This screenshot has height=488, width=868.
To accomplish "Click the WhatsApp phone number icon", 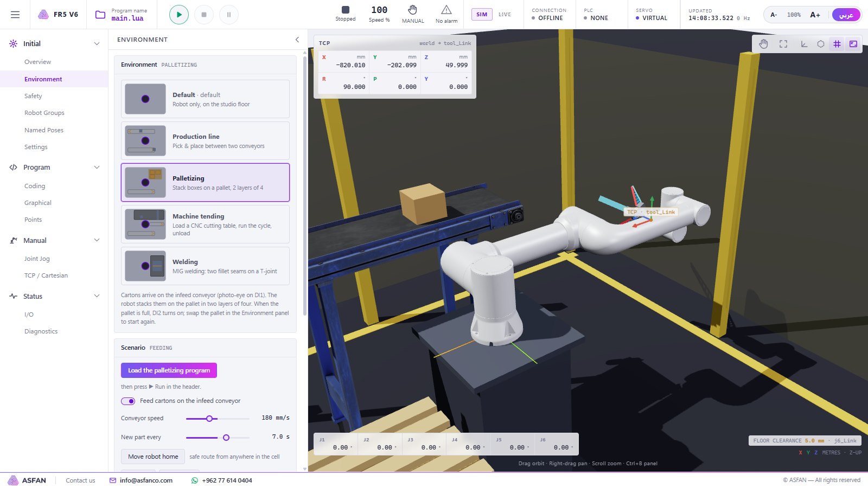I will pos(195,480).
